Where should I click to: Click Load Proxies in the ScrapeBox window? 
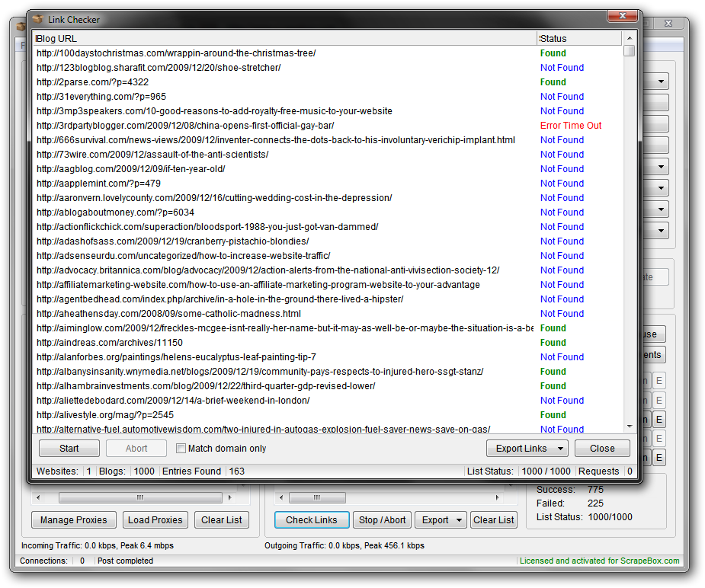coord(155,519)
